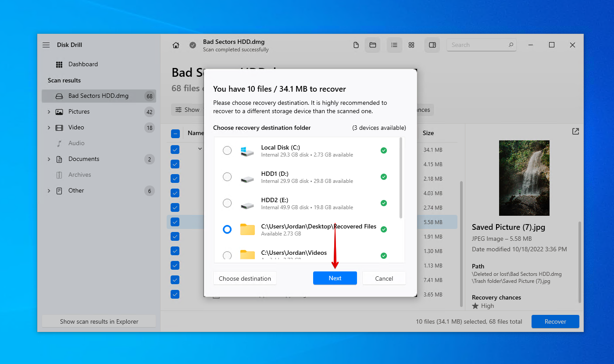The height and width of the screenshot is (364, 614).
Task: Click the Local Disk (C:) drive icon
Action: 247,151
